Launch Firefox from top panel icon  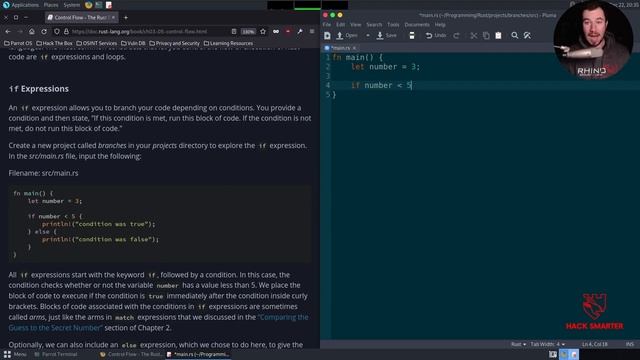point(89,5)
